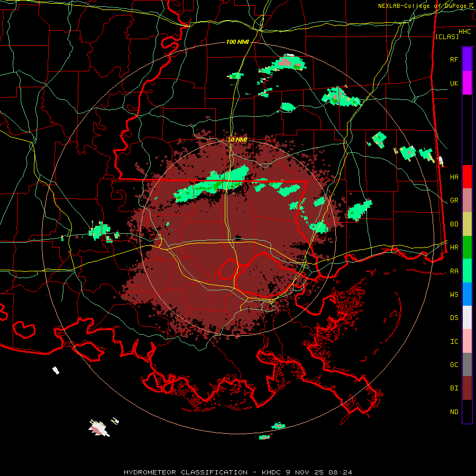Viewport: 476px width, 476px height.
Task: Click the GR pink legend swatch
Action: pyautogui.click(x=467, y=200)
